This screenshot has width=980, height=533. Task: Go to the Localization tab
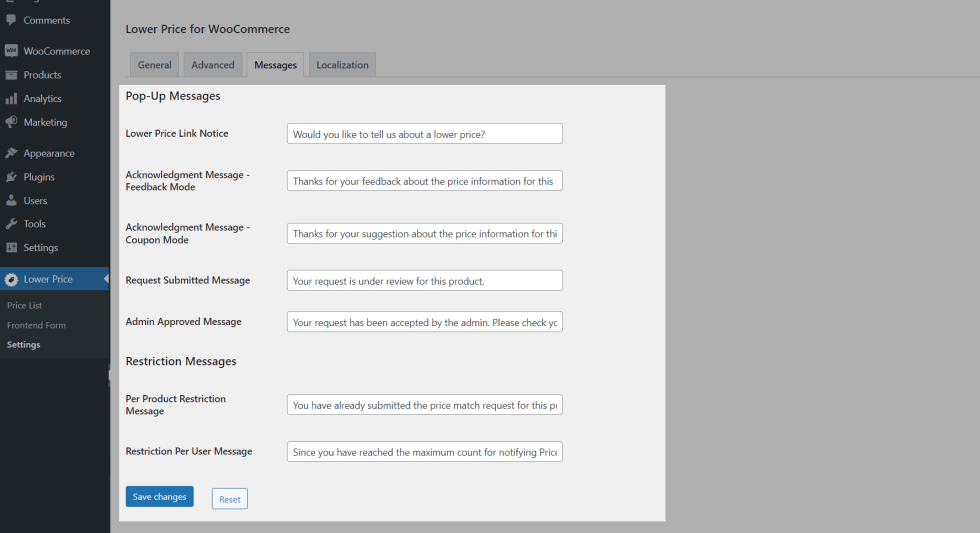(342, 65)
